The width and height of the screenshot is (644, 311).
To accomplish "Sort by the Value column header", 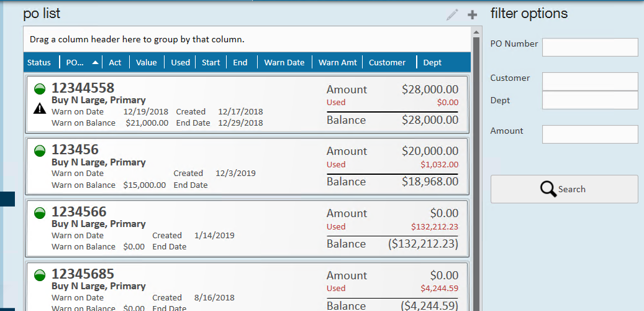I will 146,63.
